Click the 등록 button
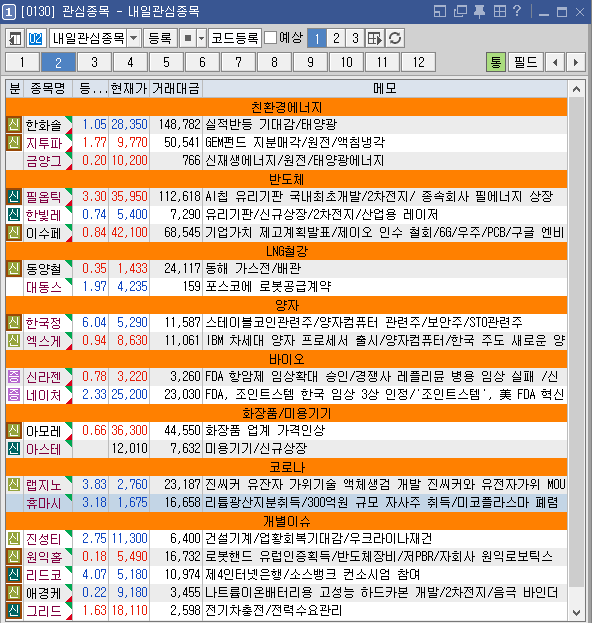Image resolution: width=592 pixels, height=623 pixels. pyautogui.click(x=160, y=39)
